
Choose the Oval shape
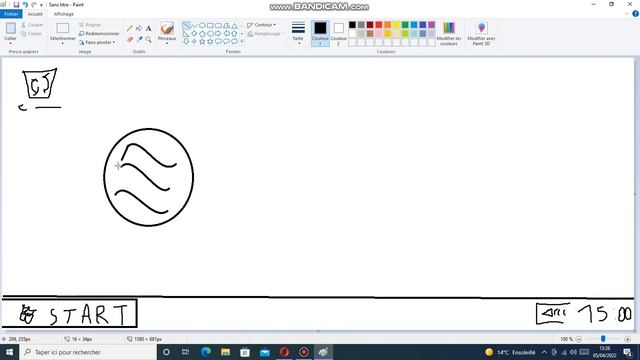click(x=202, y=25)
